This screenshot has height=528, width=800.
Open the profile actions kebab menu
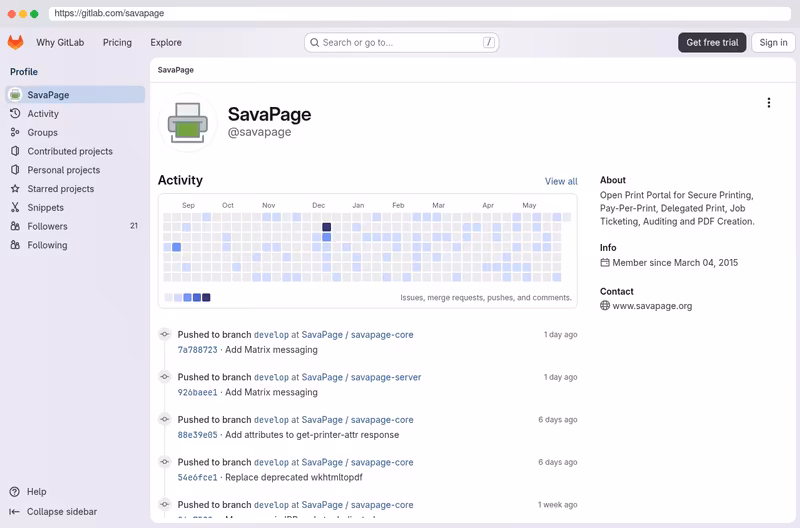(769, 103)
